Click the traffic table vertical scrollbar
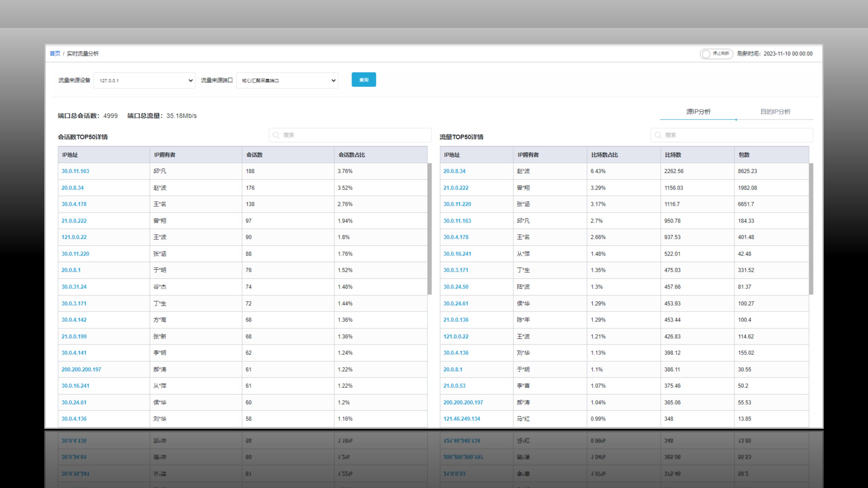The height and width of the screenshot is (488, 868). (x=811, y=229)
